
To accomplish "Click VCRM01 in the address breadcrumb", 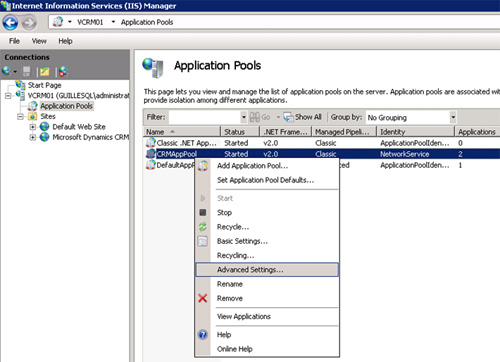I will coord(90,22).
